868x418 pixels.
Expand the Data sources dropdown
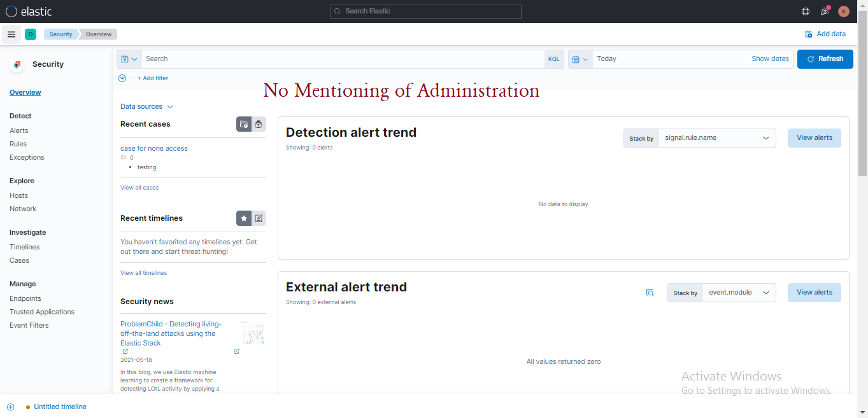146,106
